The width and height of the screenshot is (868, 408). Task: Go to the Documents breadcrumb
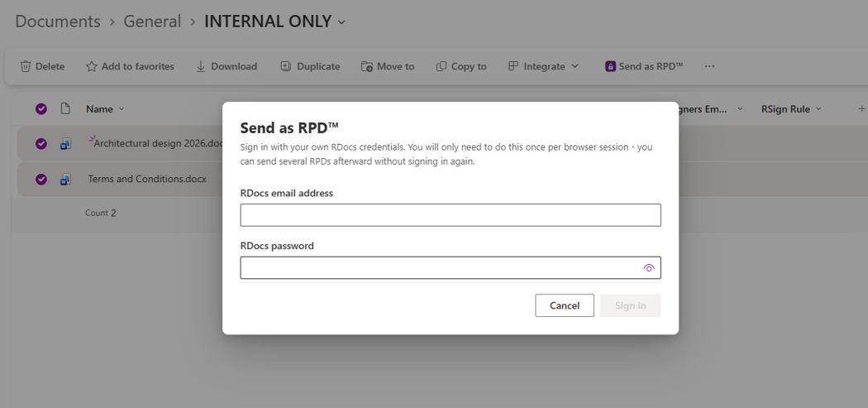58,22
